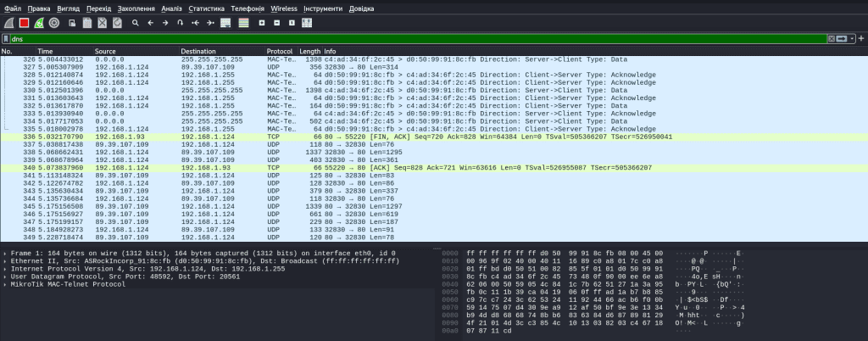Sort by the Info column header
Image resolution: width=868 pixels, height=341 pixels.
[x=595, y=52]
